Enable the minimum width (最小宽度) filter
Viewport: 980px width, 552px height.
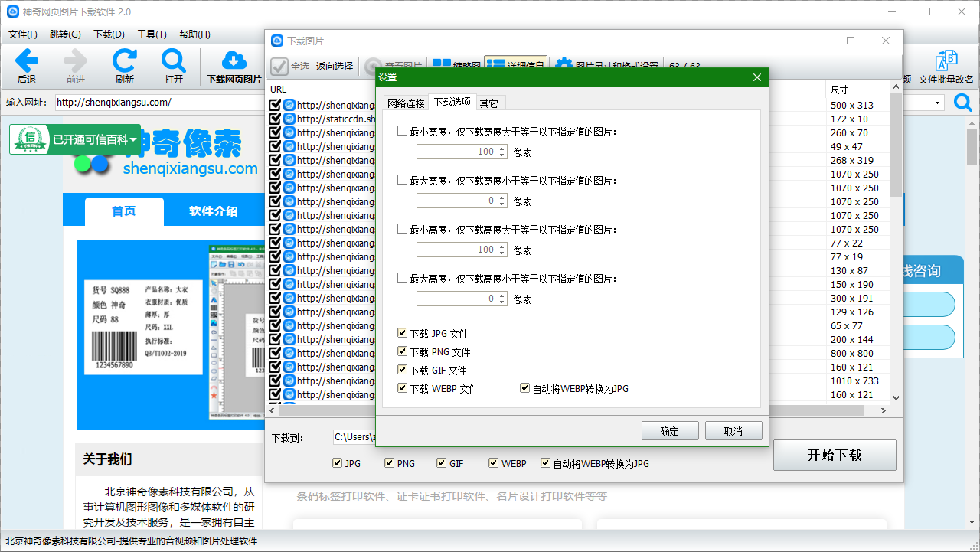(402, 131)
